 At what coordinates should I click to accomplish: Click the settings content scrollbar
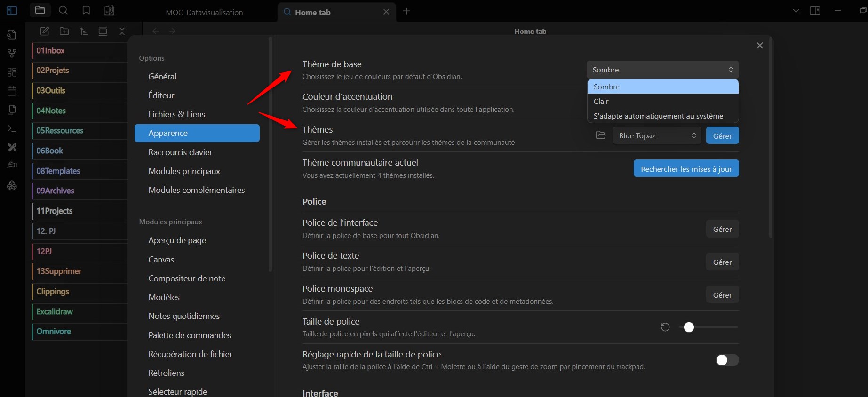[771, 137]
